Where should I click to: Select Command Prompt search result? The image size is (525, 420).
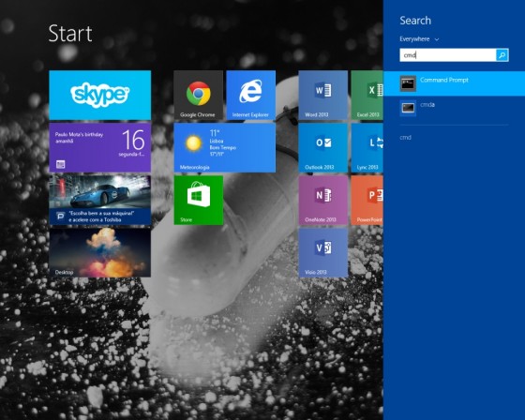[x=454, y=83]
